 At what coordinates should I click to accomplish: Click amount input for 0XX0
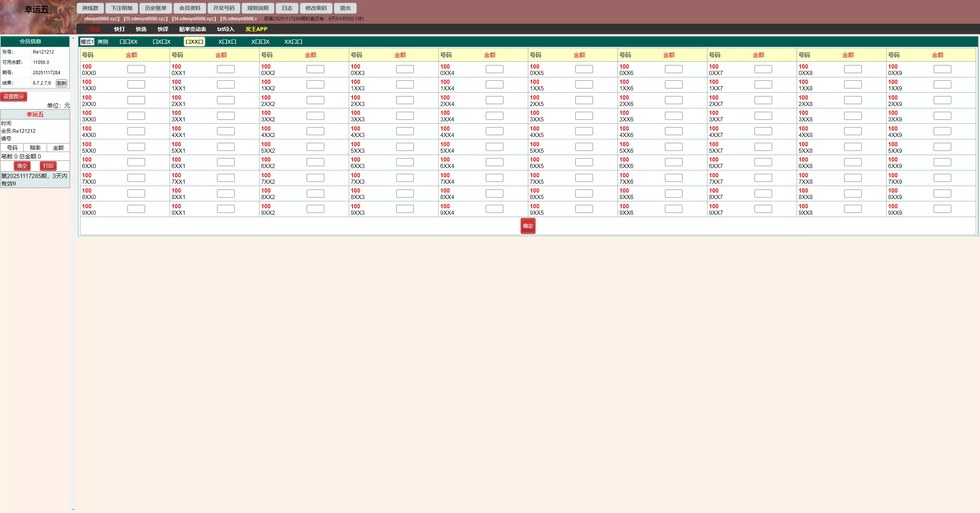coord(136,69)
